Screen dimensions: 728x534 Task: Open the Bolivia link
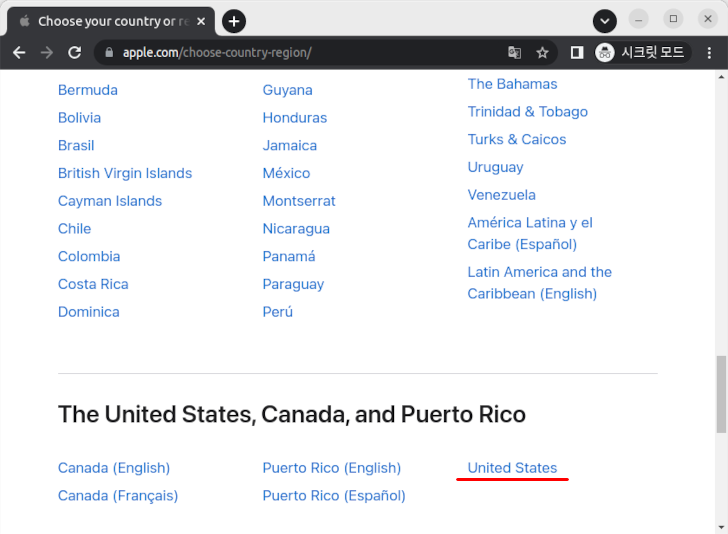pos(79,118)
